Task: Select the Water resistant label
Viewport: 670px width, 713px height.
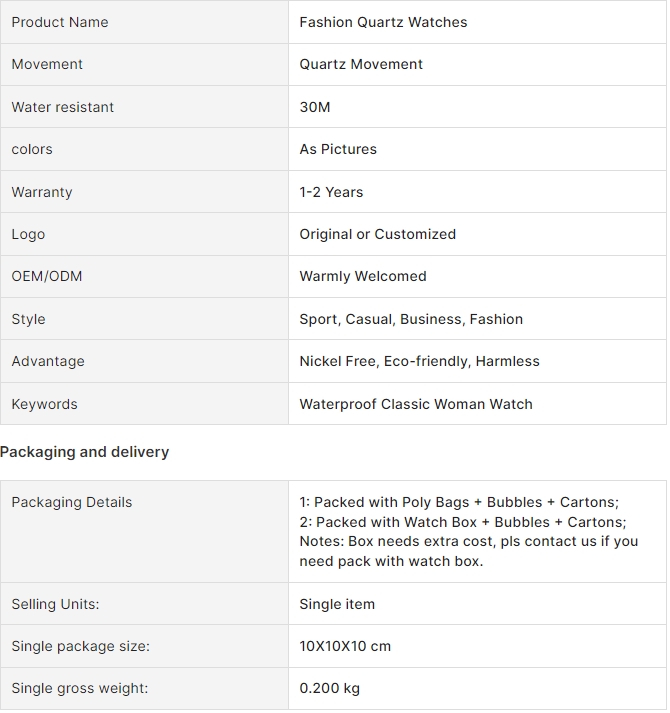Action: tap(63, 107)
